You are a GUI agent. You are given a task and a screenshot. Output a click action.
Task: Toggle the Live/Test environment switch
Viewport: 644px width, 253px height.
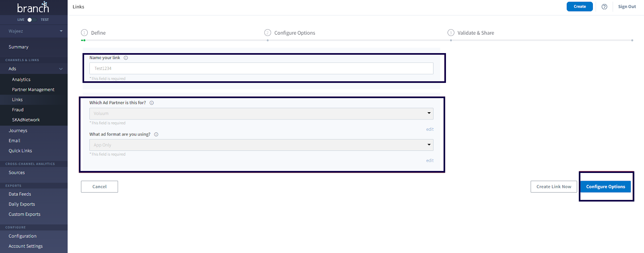point(31,20)
